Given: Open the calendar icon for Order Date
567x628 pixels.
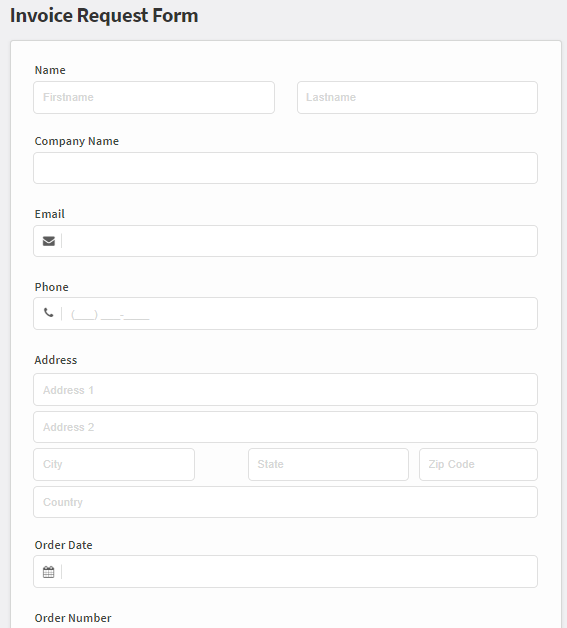Looking at the screenshot, I should tap(48, 572).
